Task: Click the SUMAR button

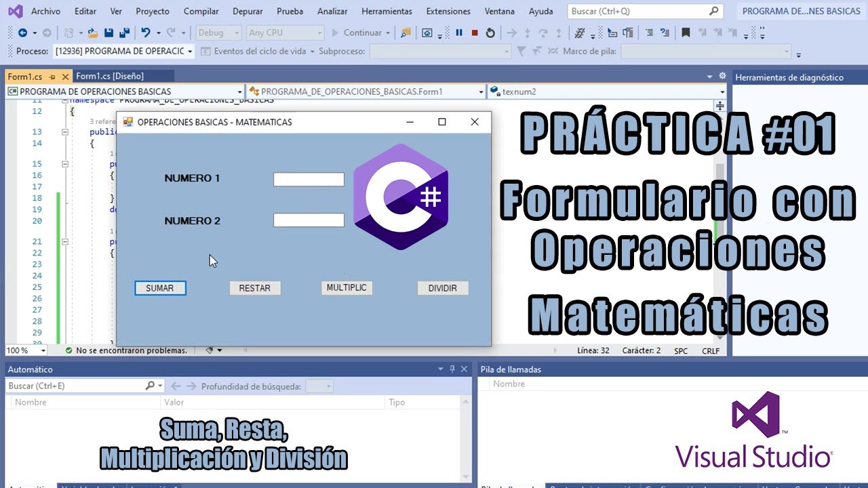Action: point(160,288)
